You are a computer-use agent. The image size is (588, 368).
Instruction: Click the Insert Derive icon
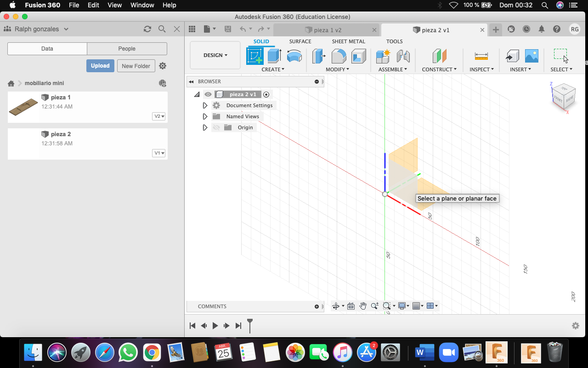[x=512, y=56]
